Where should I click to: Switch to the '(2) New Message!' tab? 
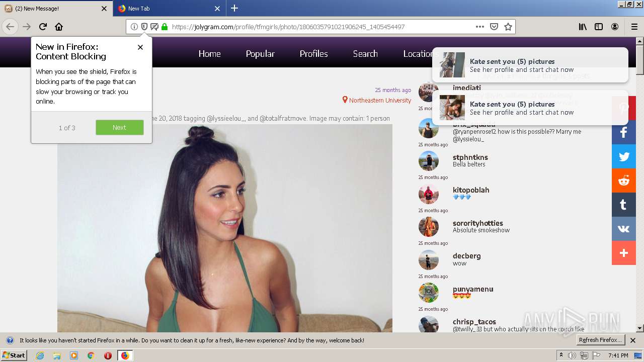point(56,8)
